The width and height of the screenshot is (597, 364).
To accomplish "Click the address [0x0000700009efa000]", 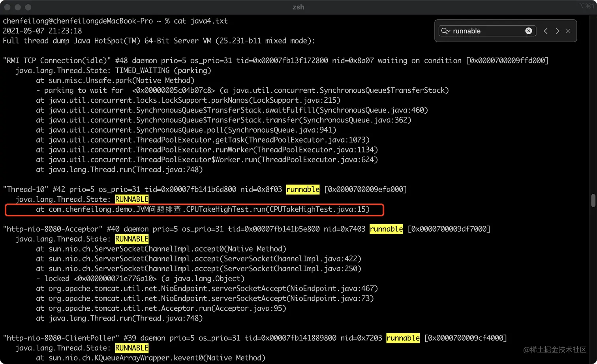I will (366, 190).
